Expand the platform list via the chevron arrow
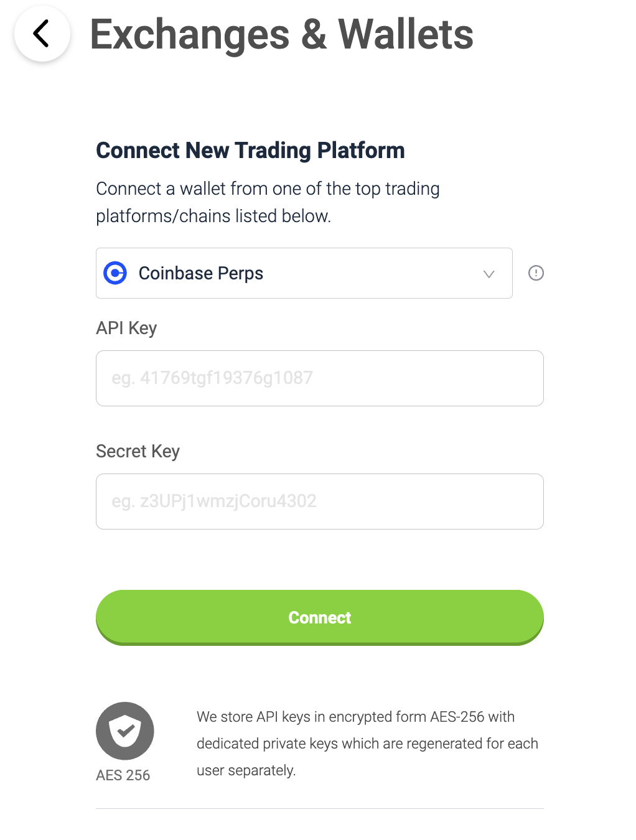The width and height of the screenshot is (636, 840). (x=489, y=274)
